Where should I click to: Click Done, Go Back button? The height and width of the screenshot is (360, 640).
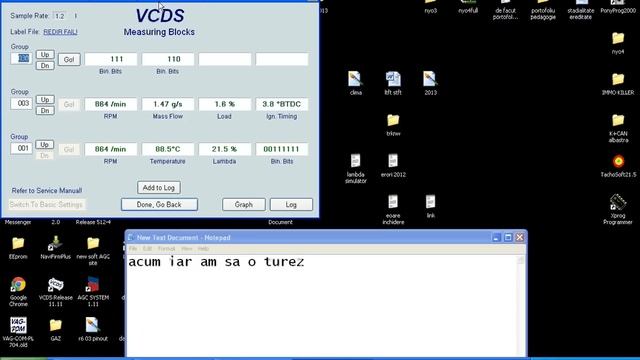click(159, 204)
